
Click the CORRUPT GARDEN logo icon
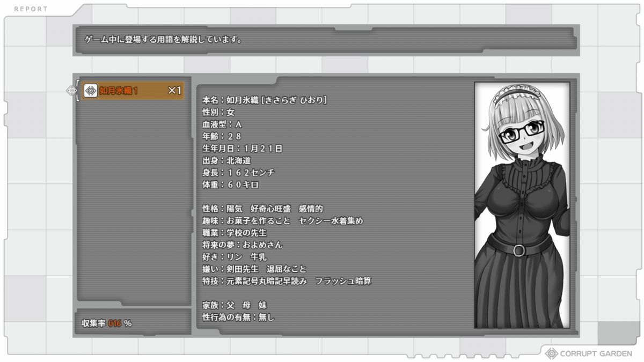point(551,353)
